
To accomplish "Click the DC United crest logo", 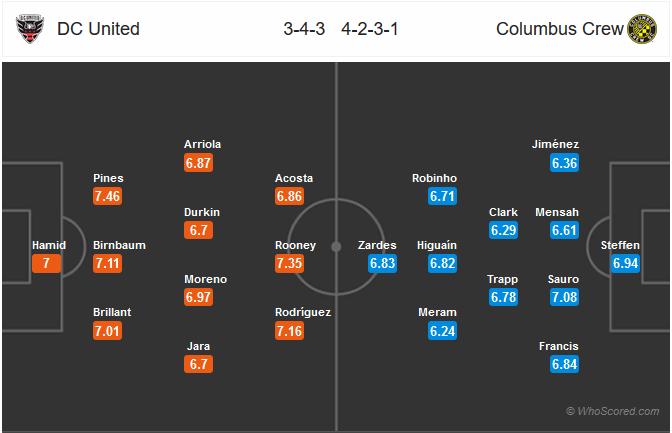I will coord(30,29).
